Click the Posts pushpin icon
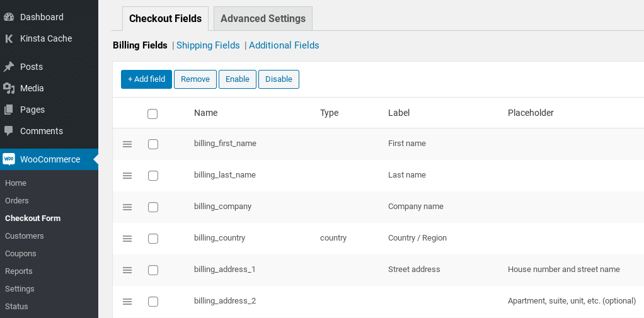This screenshot has height=318, width=644. pyautogui.click(x=9, y=67)
